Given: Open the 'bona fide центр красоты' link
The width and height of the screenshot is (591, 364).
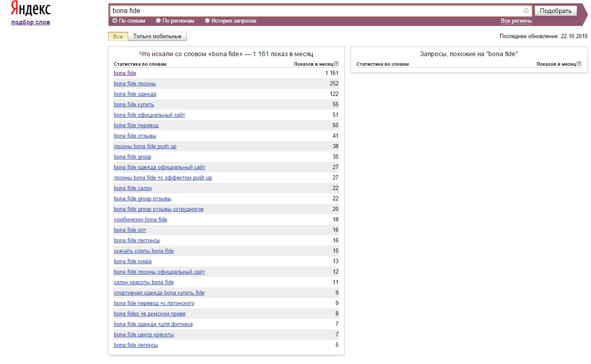Looking at the screenshot, I should [x=144, y=334].
